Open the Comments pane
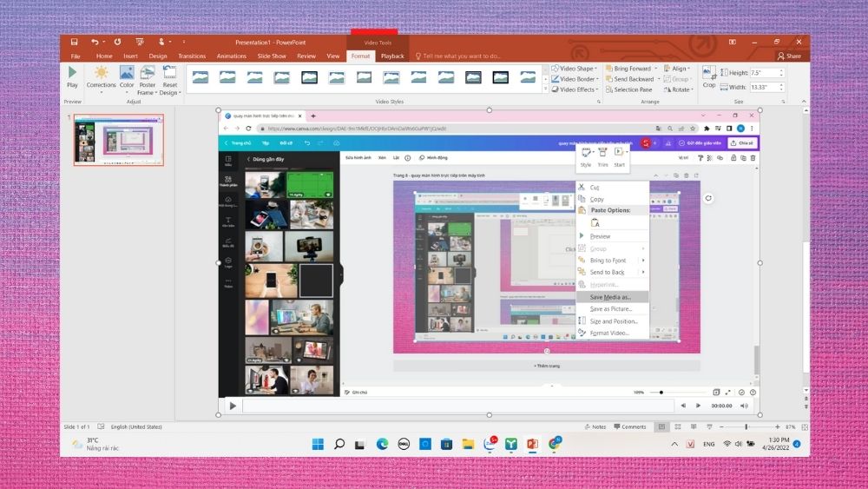 point(630,427)
